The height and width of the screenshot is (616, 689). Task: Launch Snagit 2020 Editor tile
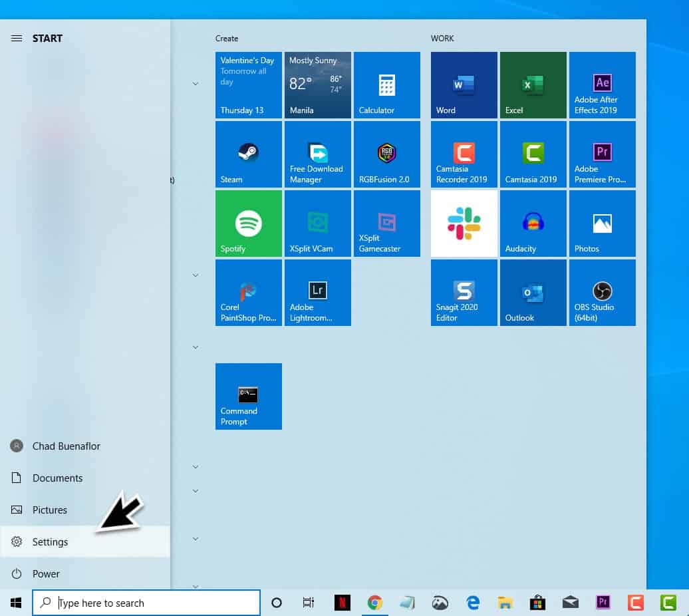[x=464, y=293]
